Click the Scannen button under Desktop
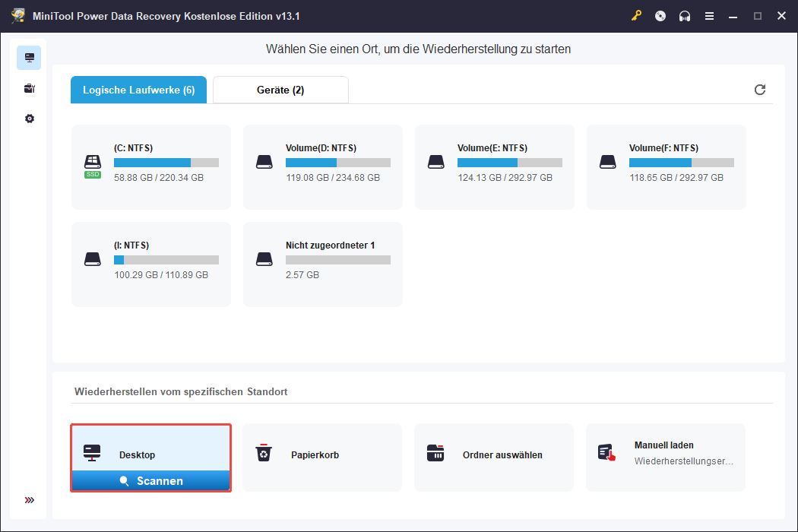This screenshot has height=532, width=798. [x=151, y=480]
